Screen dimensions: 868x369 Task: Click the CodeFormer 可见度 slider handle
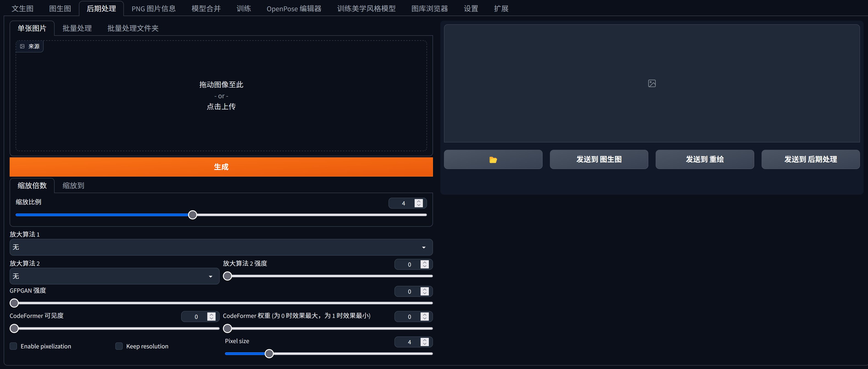point(14,328)
